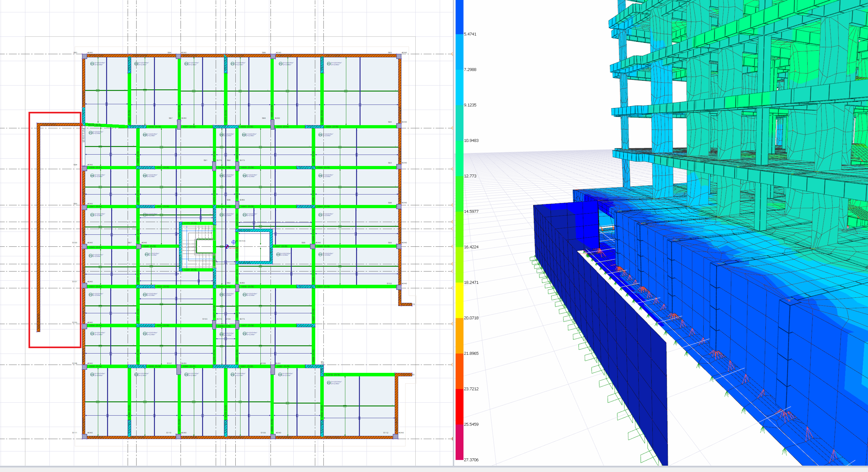Click legend value 27.3706
Viewport: 868px width, 472px height.
click(x=471, y=460)
